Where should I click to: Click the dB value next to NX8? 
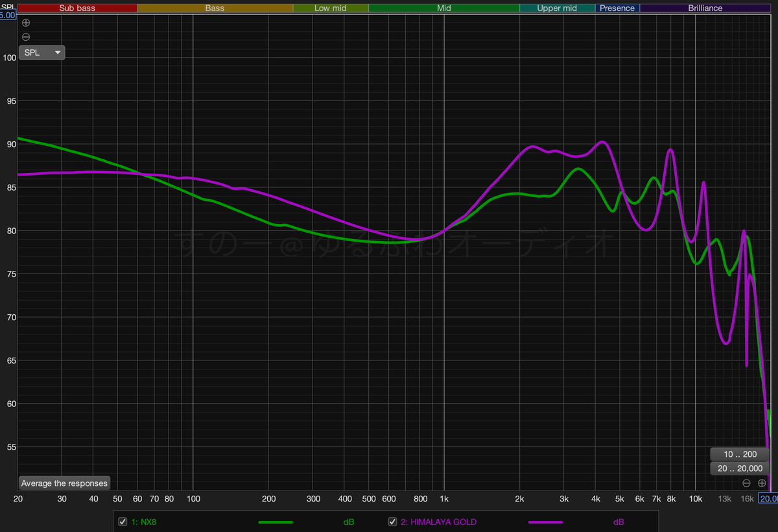[349, 522]
